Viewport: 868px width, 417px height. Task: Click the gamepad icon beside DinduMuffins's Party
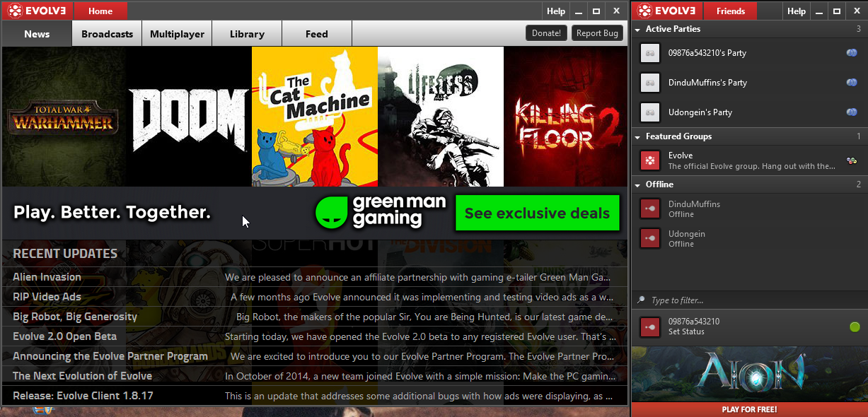coord(852,83)
